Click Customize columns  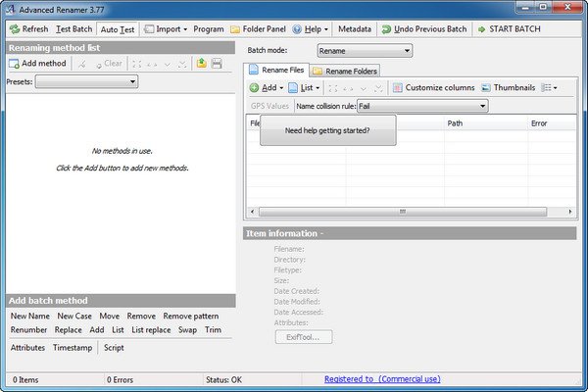coord(434,88)
